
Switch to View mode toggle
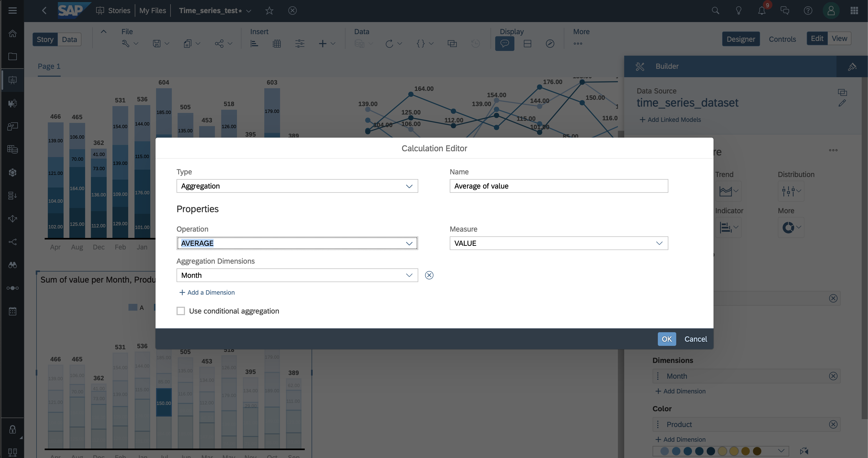click(x=839, y=38)
